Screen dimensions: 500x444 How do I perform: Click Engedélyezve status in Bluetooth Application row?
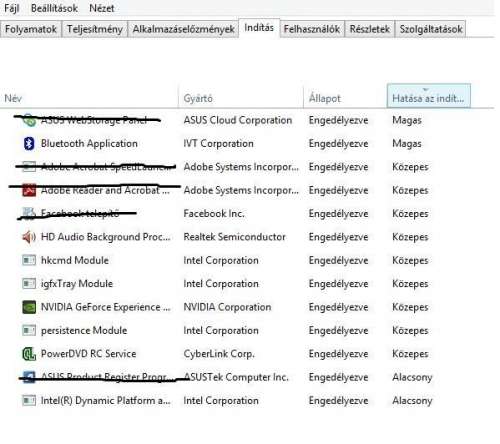pos(338,144)
